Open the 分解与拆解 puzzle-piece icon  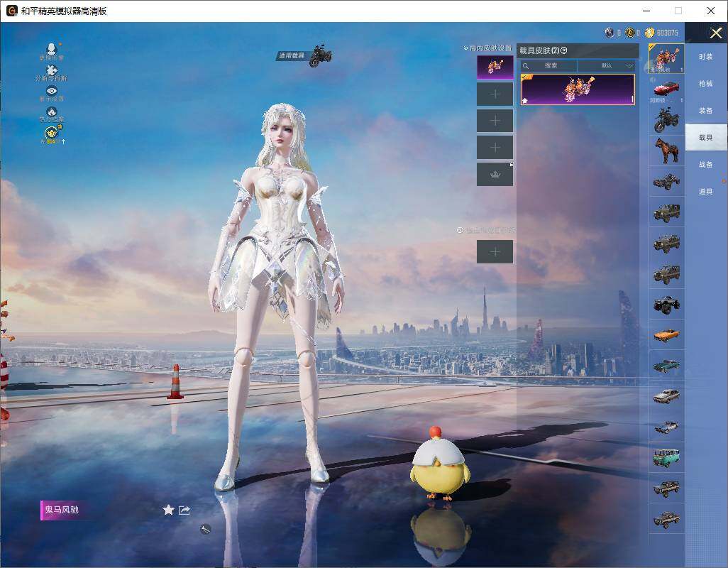[x=52, y=70]
